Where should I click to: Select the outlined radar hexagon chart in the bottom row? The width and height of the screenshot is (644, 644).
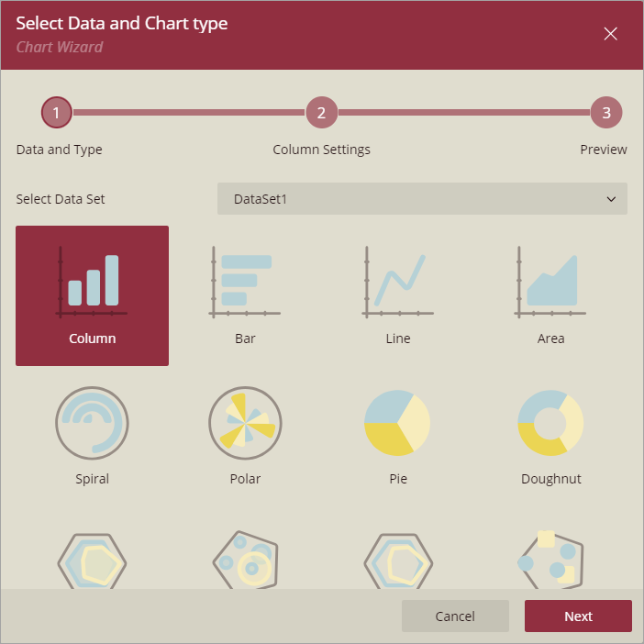point(398,561)
